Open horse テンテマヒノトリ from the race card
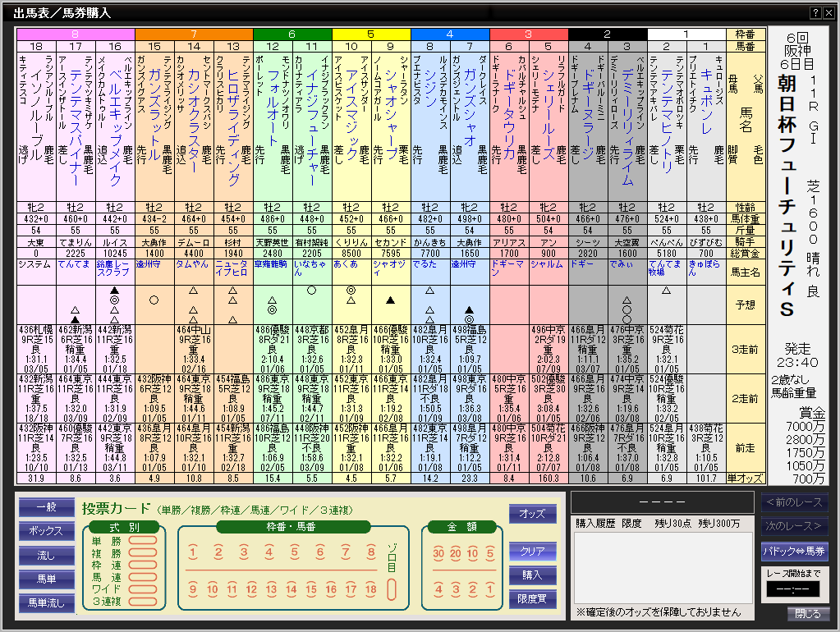 (667, 121)
